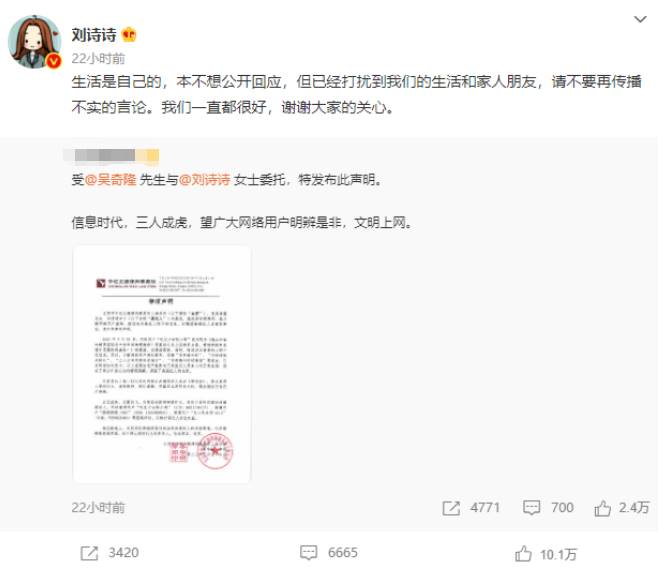Screen dimensions: 664x576
Task: Open the 刘诗诗 username profile link
Action: coord(94,35)
